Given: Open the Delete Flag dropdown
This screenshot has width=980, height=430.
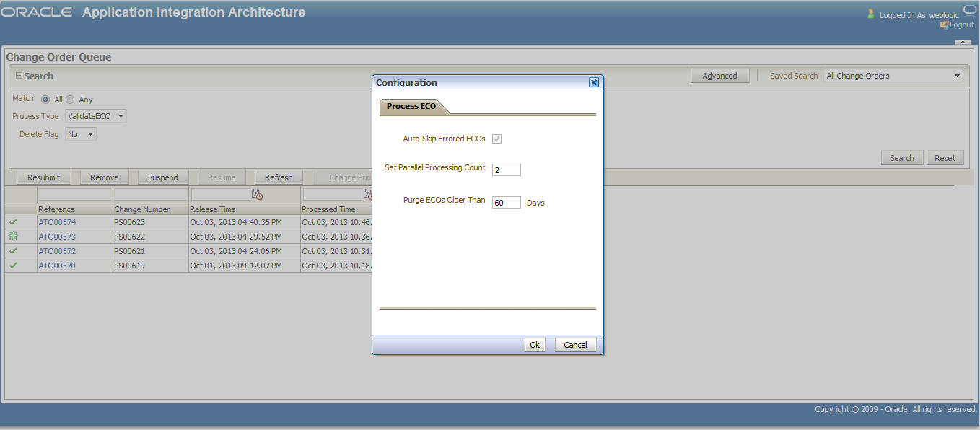Looking at the screenshot, I should pos(81,134).
